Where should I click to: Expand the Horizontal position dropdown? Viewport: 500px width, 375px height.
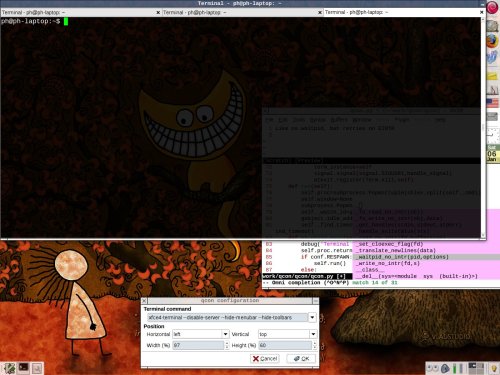click(225, 334)
